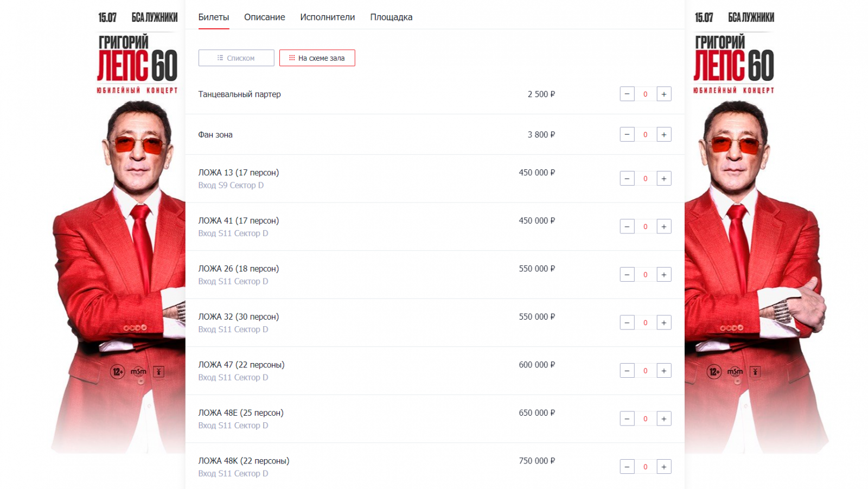
Task: Remove one Фан зона ticket
Action: [x=627, y=135]
